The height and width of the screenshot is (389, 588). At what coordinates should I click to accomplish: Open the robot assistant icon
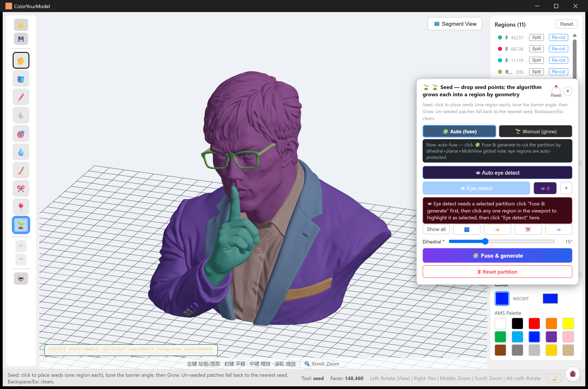pyautogui.click(x=21, y=279)
